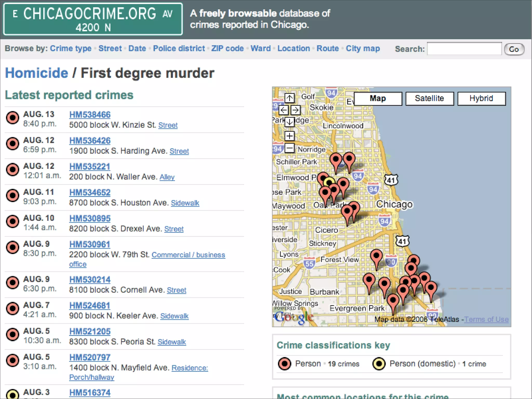Open the City map browse link
Image resolution: width=532 pixels, height=399 pixels.
[363, 49]
